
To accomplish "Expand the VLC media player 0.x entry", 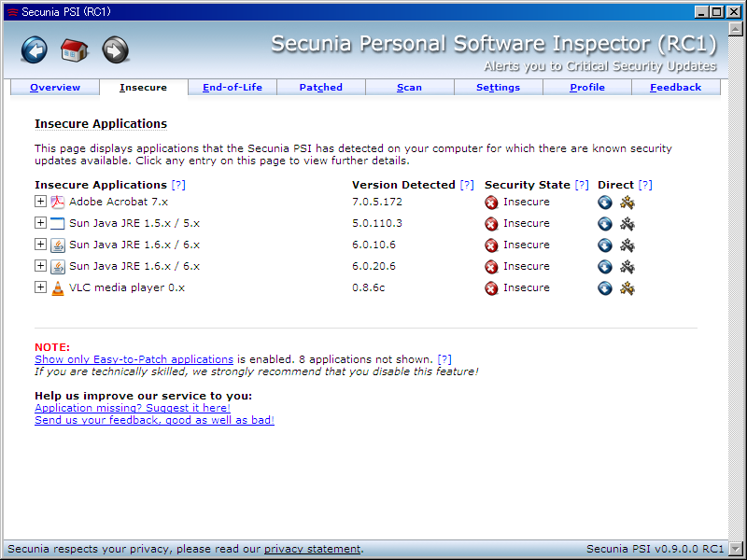I will click(x=40, y=287).
